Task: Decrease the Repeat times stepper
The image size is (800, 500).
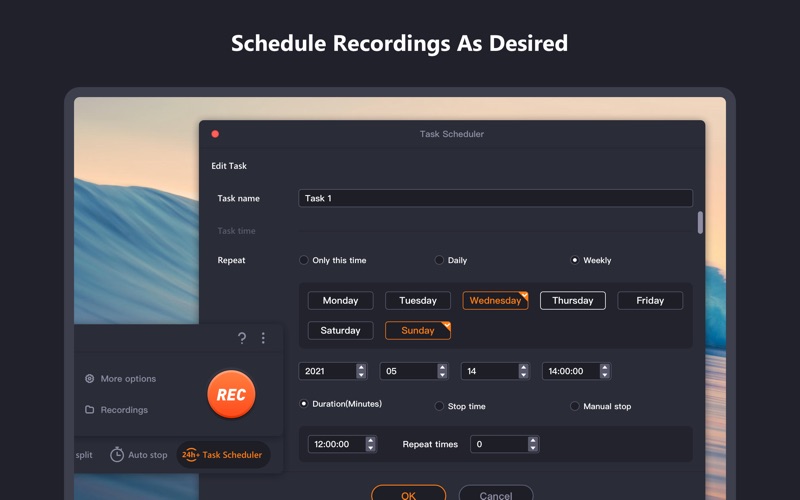Action: (x=533, y=448)
